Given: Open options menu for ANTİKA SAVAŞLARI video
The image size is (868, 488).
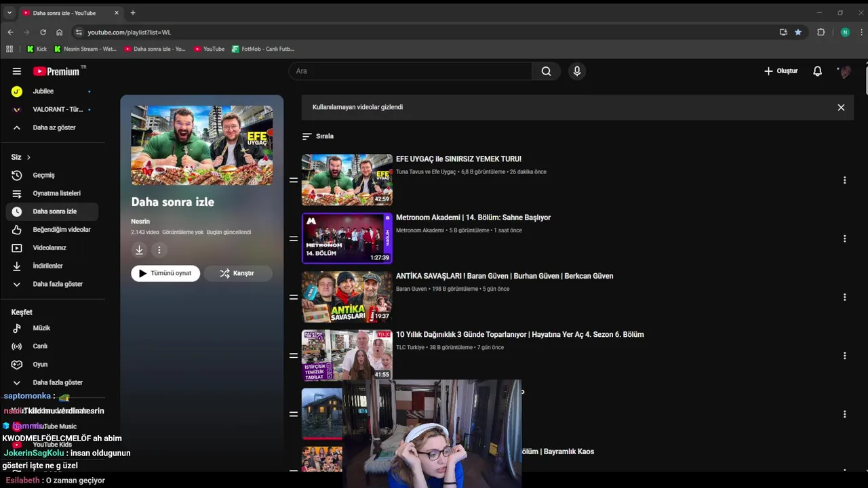Looking at the screenshot, I should coord(844,297).
